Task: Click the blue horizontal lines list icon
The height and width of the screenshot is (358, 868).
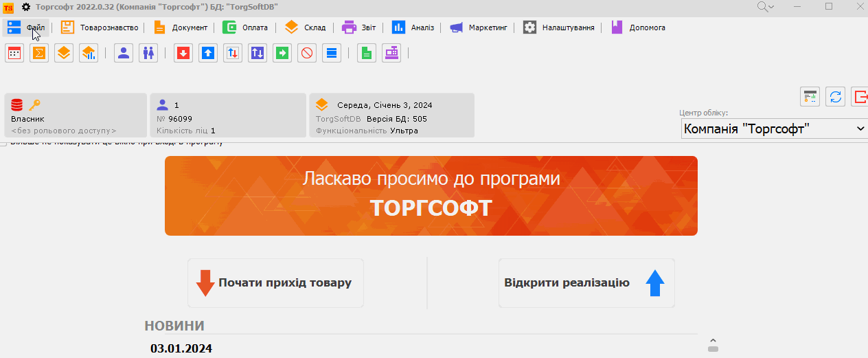Action: 332,53
